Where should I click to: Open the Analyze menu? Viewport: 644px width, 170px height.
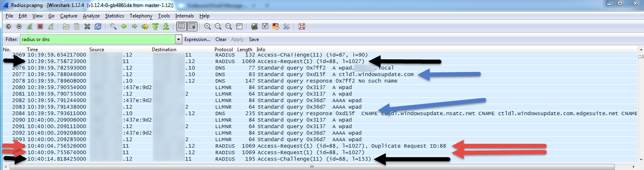point(91,16)
